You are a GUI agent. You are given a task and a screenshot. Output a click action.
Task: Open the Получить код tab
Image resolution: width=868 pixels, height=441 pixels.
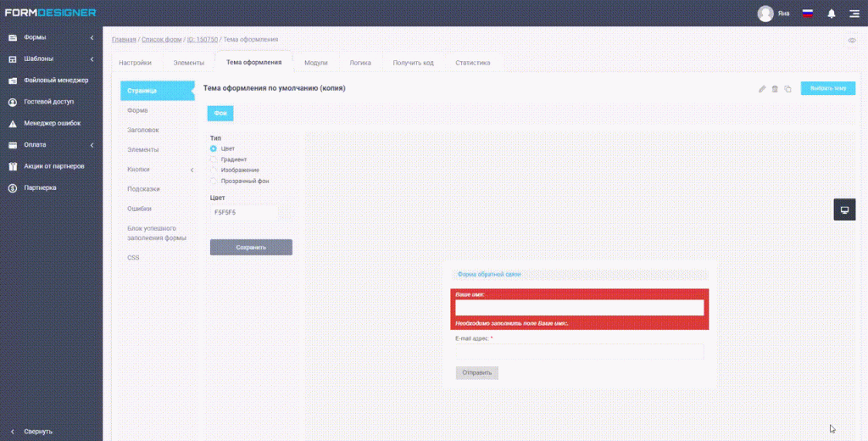tap(413, 63)
